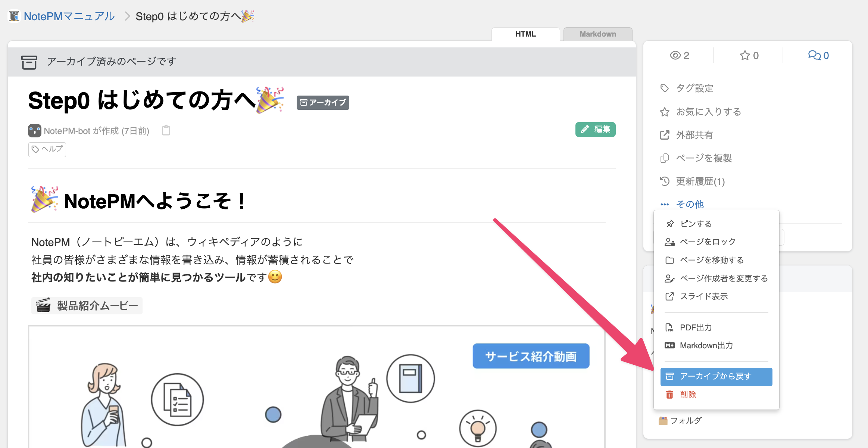Select ピンする from the menu
This screenshot has height=448, width=868.
tap(716, 224)
